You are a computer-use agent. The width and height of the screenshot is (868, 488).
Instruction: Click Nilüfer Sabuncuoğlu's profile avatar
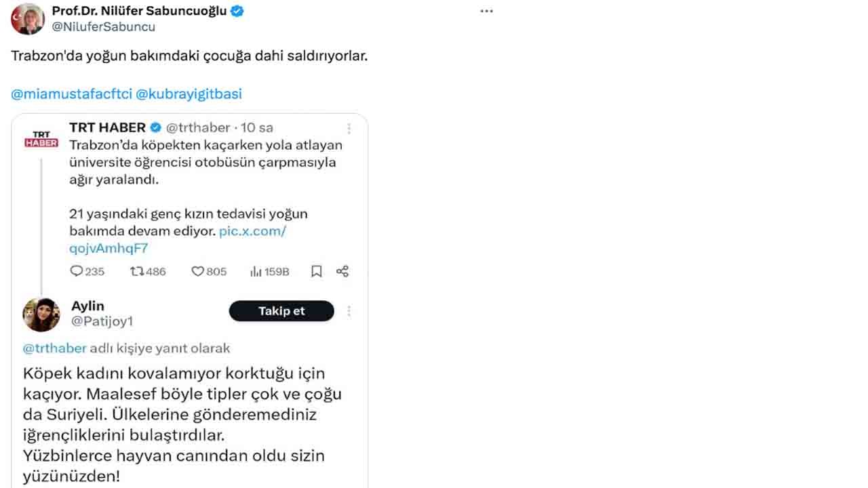[x=28, y=19]
